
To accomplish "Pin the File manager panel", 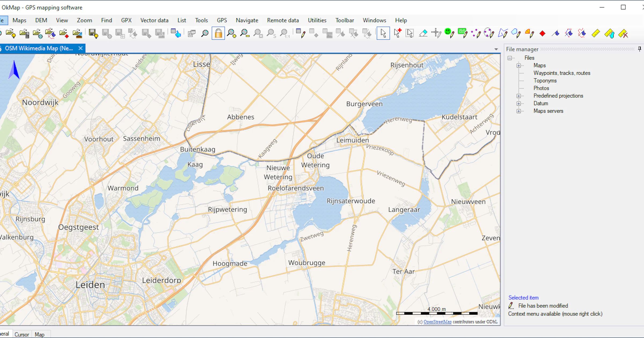I will pyautogui.click(x=639, y=49).
